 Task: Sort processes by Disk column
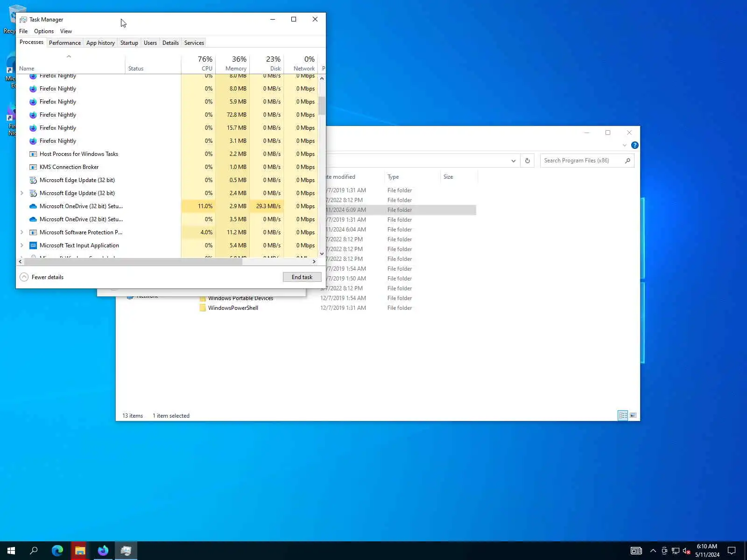pyautogui.click(x=267, y=63)
